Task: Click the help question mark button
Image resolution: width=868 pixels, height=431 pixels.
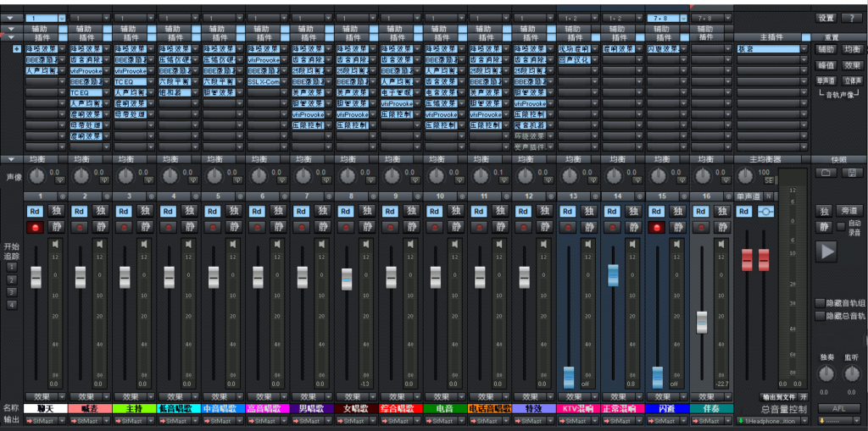Action: [850, 18]
